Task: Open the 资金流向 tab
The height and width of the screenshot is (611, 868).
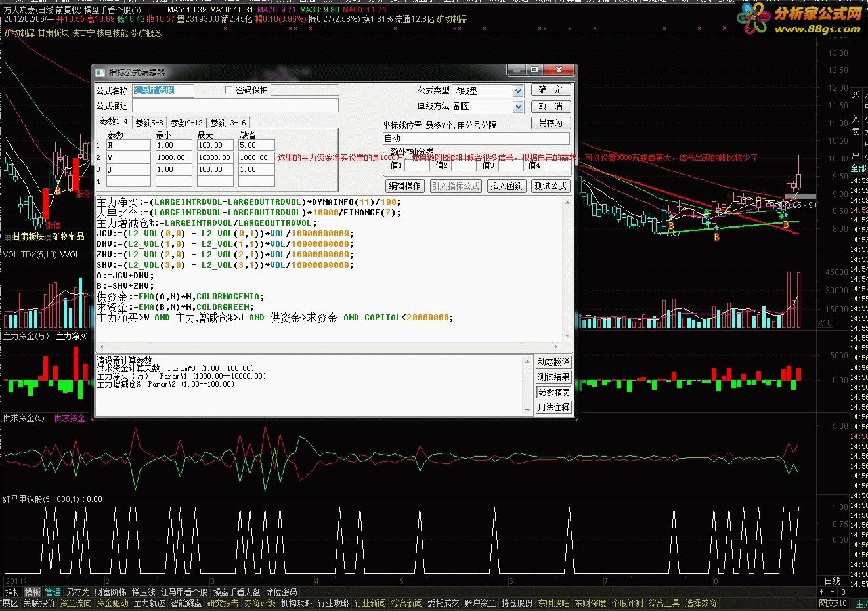Action: (x=76, y=603)
